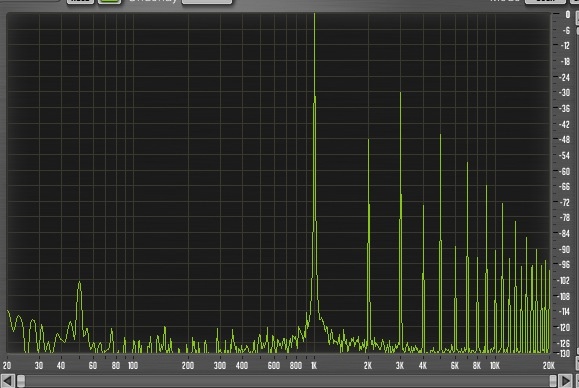Click the -114 dB level scale label
Screen dimensions: 579x388
pyautogui.click(x=564, y=312)
